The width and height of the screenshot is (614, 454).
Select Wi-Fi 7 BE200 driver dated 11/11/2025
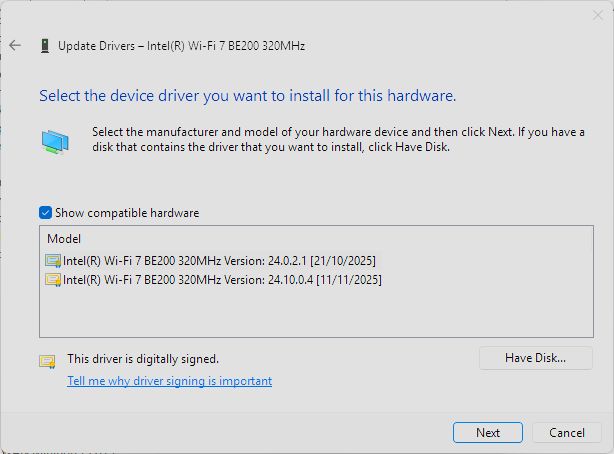pos(222,280)
